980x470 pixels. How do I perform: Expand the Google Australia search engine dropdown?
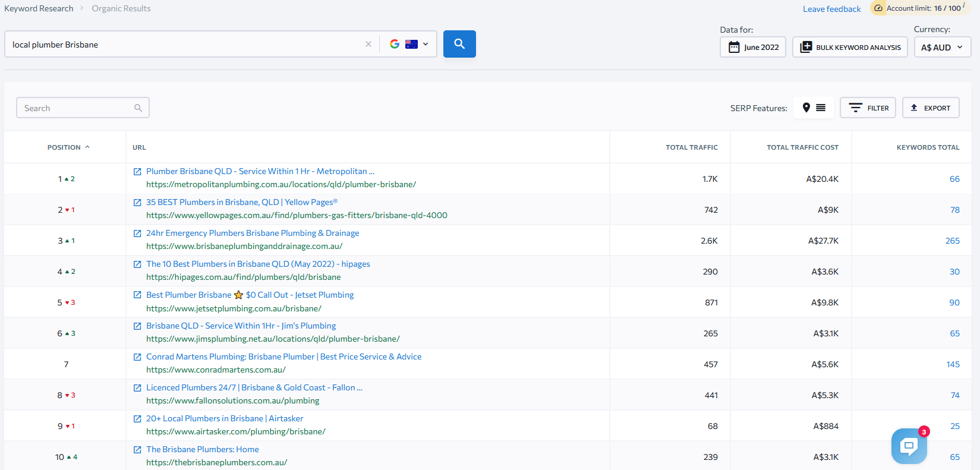point(409,44)
